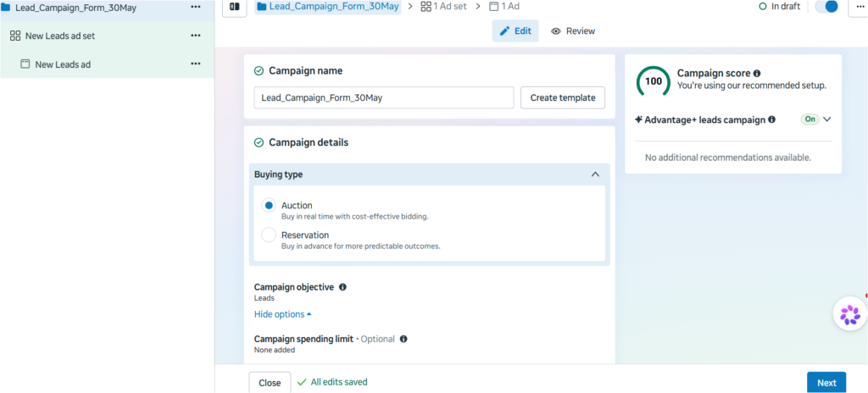This screenshot has height=393, width=868.
Task: Click the ad set grid icon in sidebar
Action: 15,36
